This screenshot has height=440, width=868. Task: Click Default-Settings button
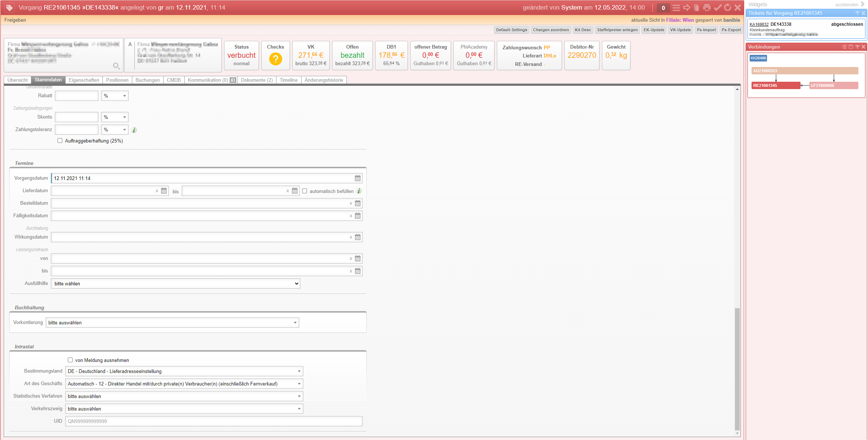click(x=511, y=30)
